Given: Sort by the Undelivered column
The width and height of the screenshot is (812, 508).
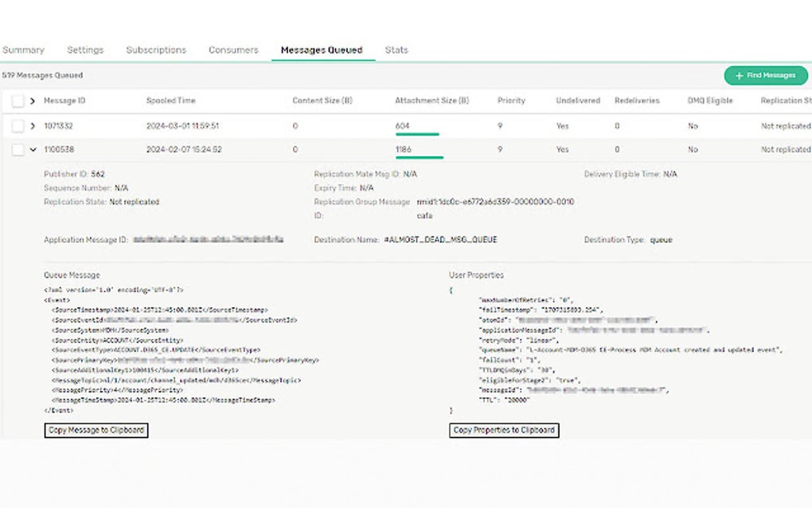Looking at the screenshot, I should tap(578, 100).
